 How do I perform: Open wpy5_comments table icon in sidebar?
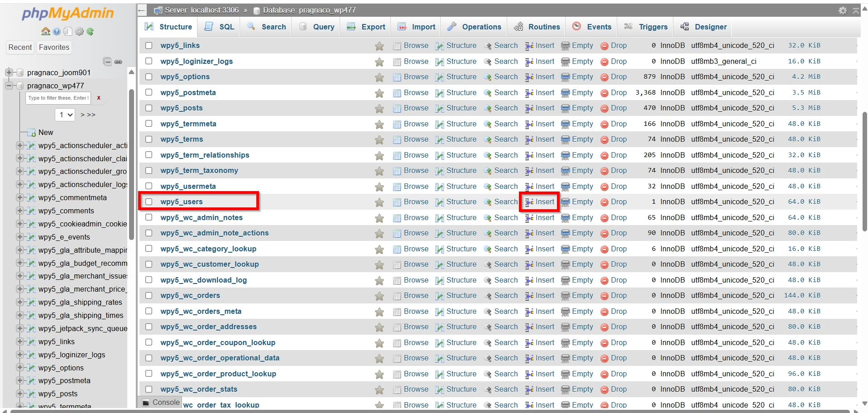click(31, 211)
